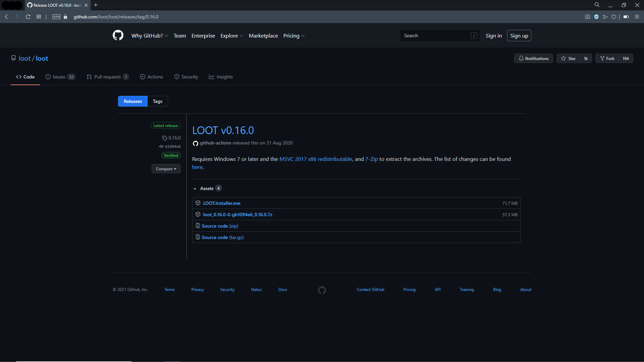Viewport: 644px width, 362px height.
Task: Open browser snapshot camera icon
Action: coord(588,17)
